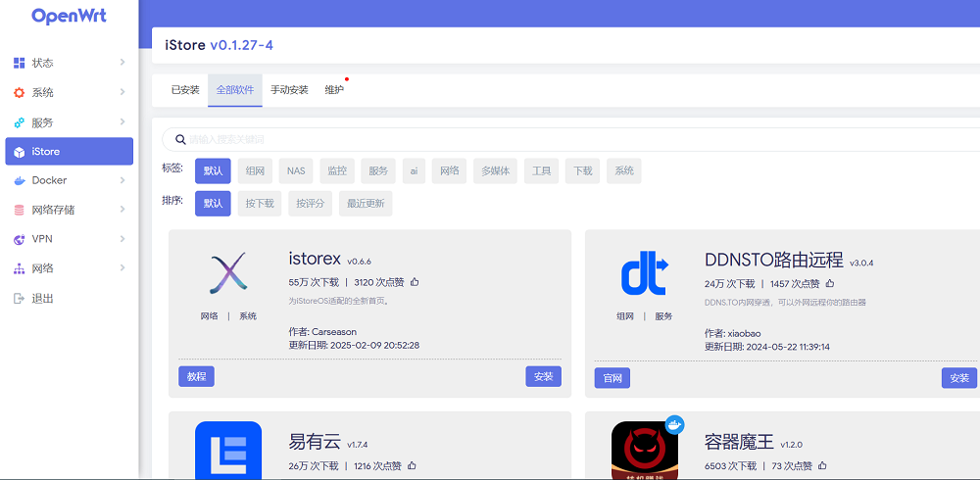This screenshot has width=980, height=480.
Task: Select the 默认 tag filter
Action: pos(213,170)
